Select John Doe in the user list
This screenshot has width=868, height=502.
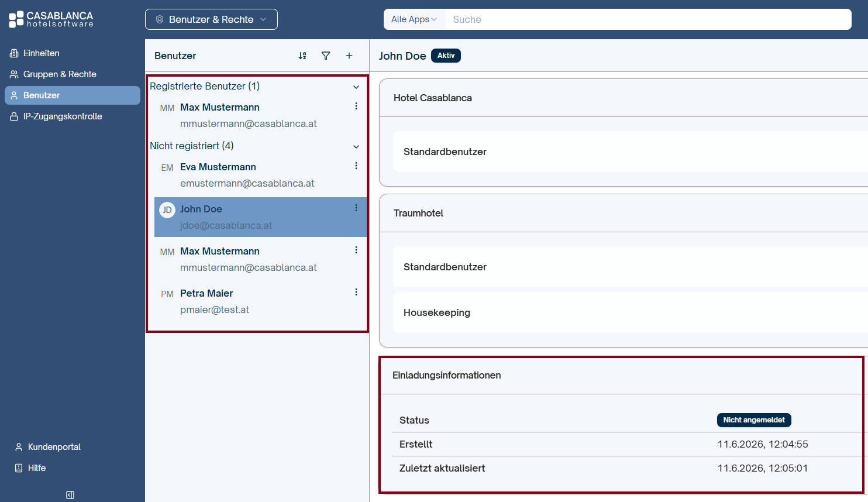pyautogui.click(x=260, y=217)
